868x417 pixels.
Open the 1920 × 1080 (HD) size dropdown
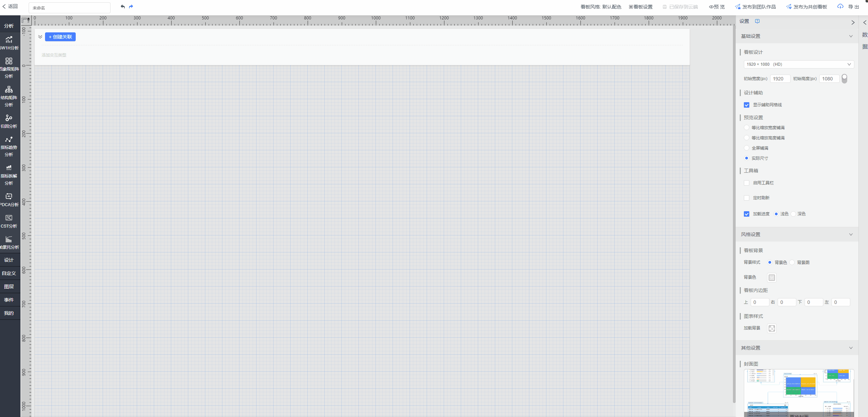(x=798, y=64)
